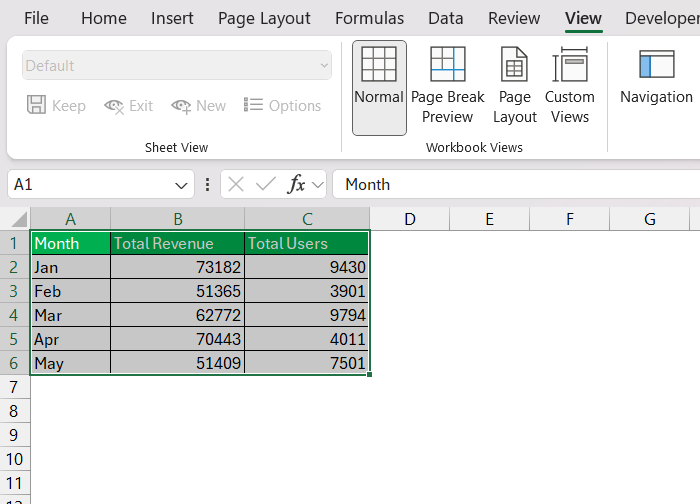Click users cell 4011
This screenshot has width=700, height=504.
(307, 339)
